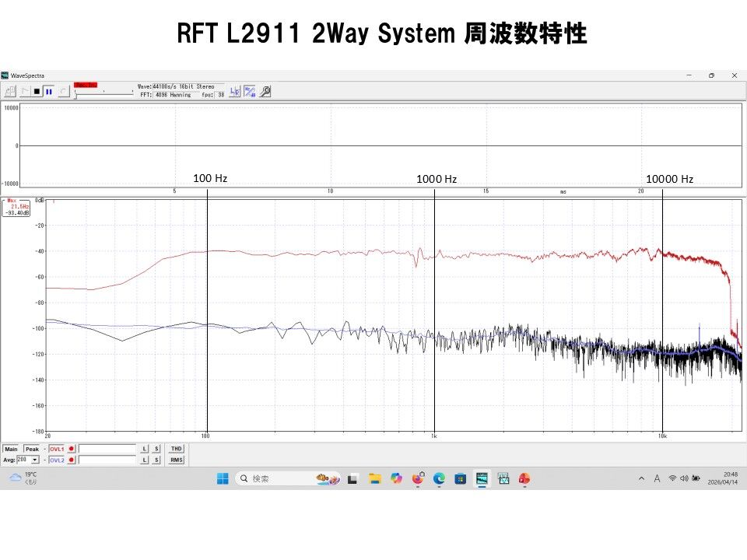Open the Avg count dropdown
Image resolution: width=747 pixels, height=560 pixels.
pos(35,460)
